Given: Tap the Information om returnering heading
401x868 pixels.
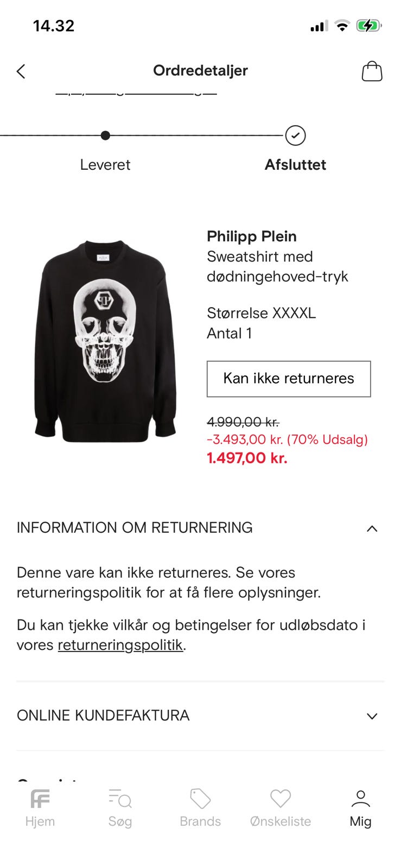Looking at the screenshot, I should [135, 528].
